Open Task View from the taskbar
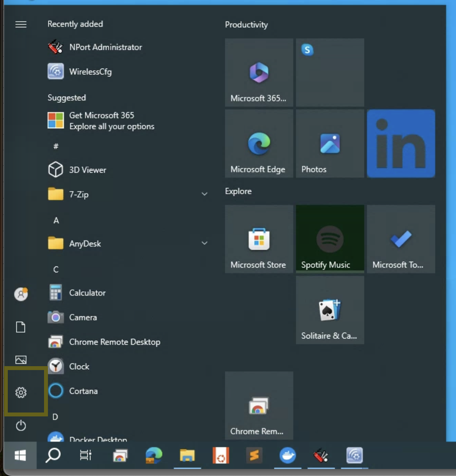 [86, 455]
